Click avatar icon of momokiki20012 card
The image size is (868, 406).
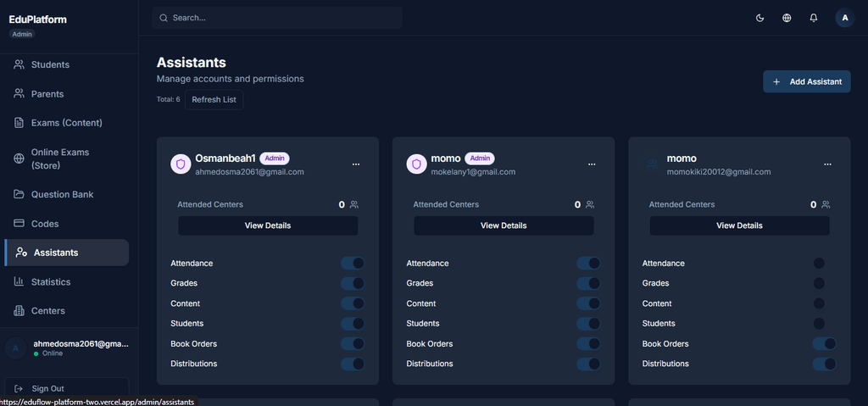coord(652,164)
